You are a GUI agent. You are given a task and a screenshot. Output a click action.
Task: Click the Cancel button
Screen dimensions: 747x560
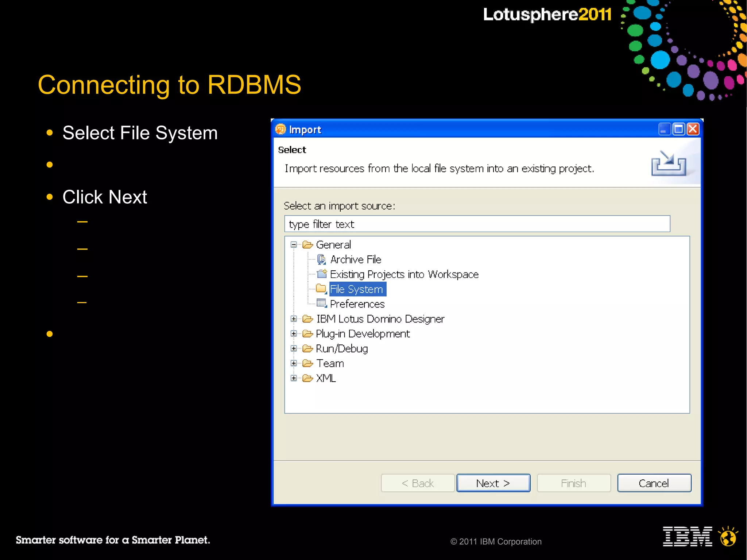[654, 483]
